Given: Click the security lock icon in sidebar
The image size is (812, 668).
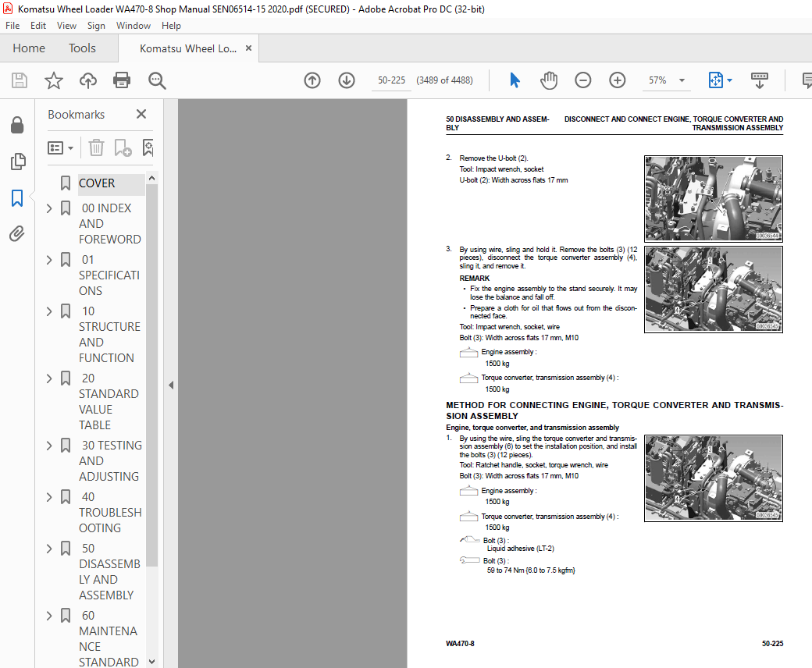Looking at the screenshot, I should click(x=17, y=125).
